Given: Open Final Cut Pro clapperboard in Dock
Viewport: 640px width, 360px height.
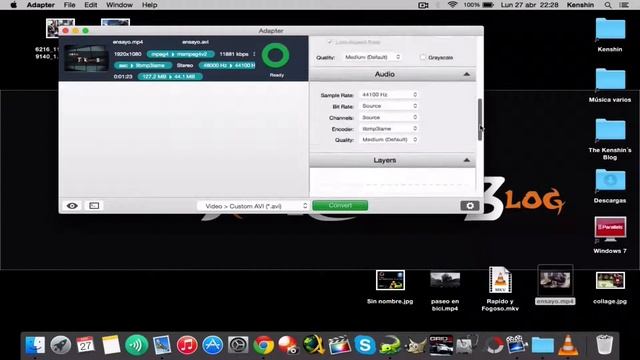Looking at the screenshot, I should tap(339, 345).
